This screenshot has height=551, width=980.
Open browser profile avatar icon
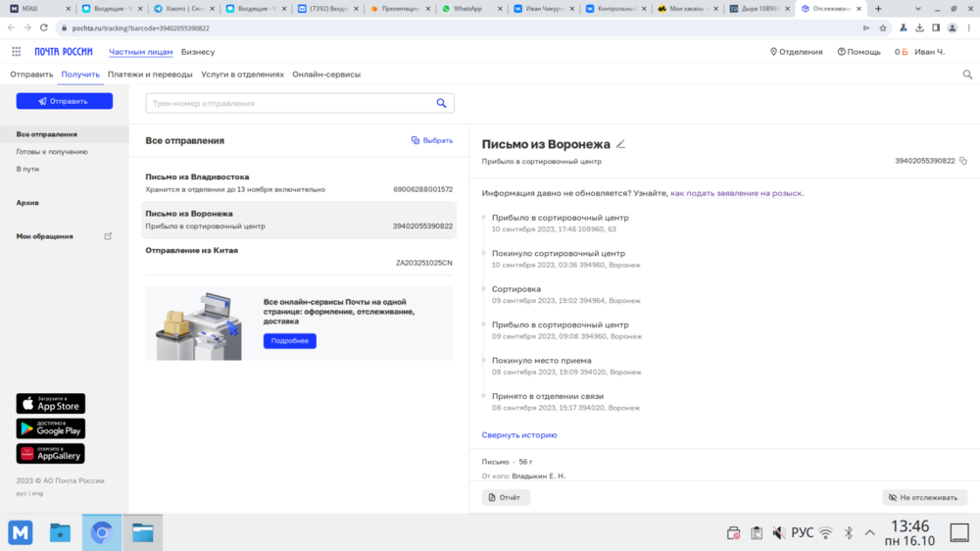952,28
